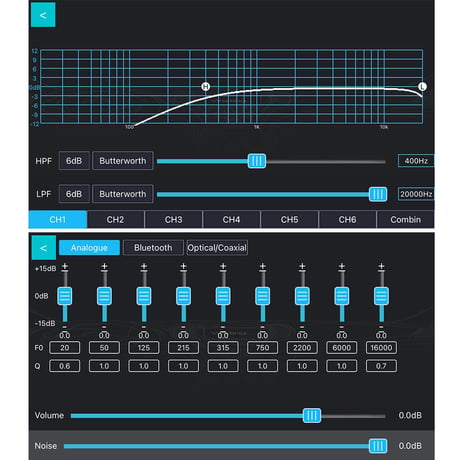Open HPF slope 6dB dropdown
Viewport: 460px width, 460px height.
click(x=74, y=161)
